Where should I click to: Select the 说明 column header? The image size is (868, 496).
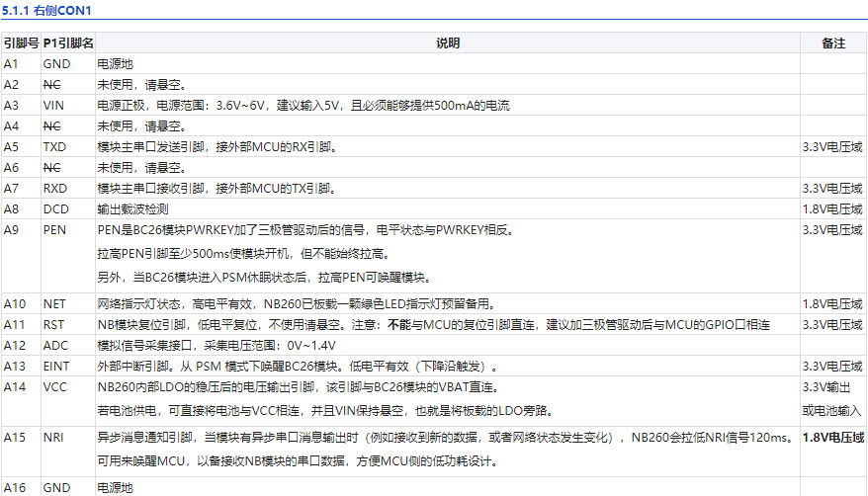(447, 43)
